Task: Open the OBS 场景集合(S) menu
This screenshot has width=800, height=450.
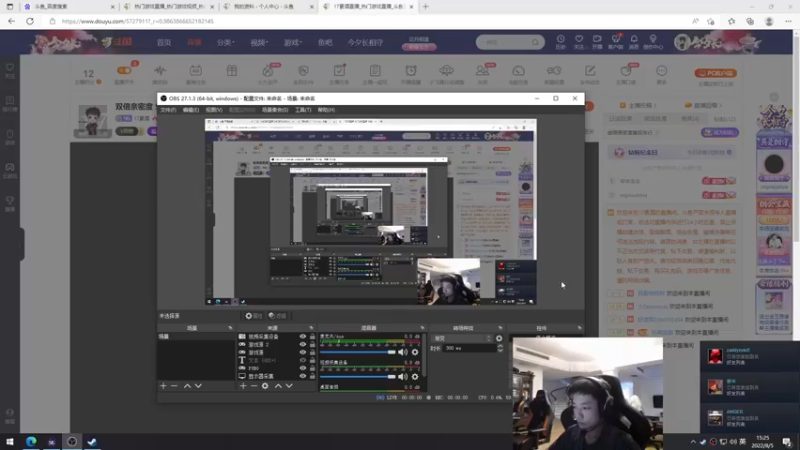Action: coord(275,110)
